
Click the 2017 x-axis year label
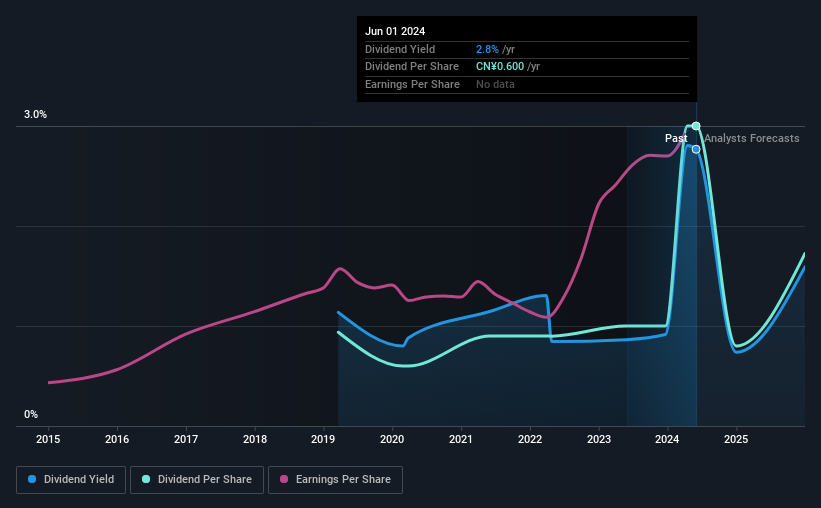[x=186, y=439]
